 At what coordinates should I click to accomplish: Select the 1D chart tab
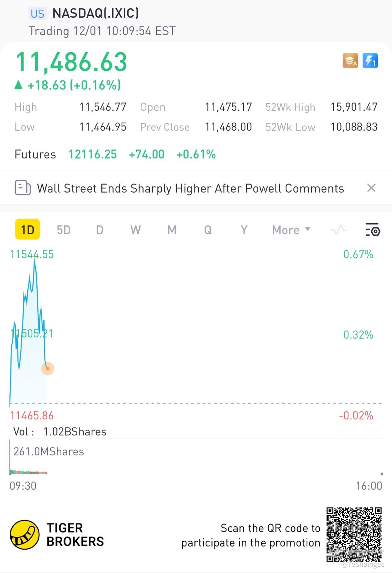pyautogui.click(x=28, y=230)
